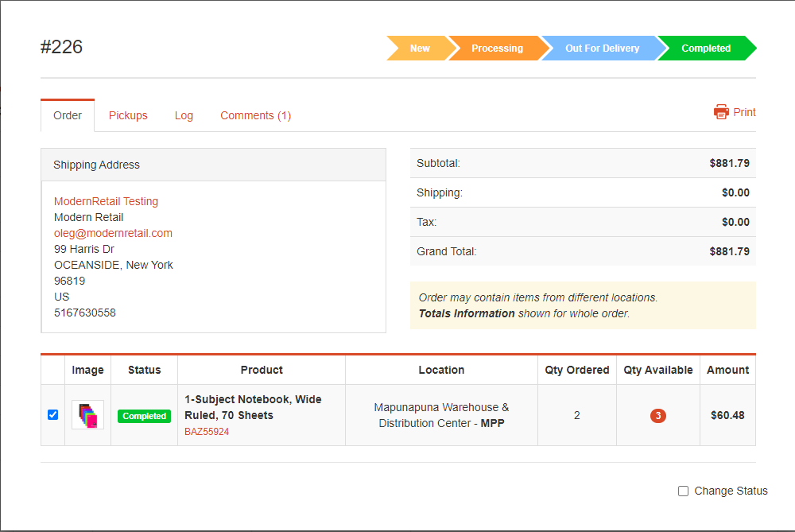
Task: Open the Comments (1) tab
Action: pos(255,115)
